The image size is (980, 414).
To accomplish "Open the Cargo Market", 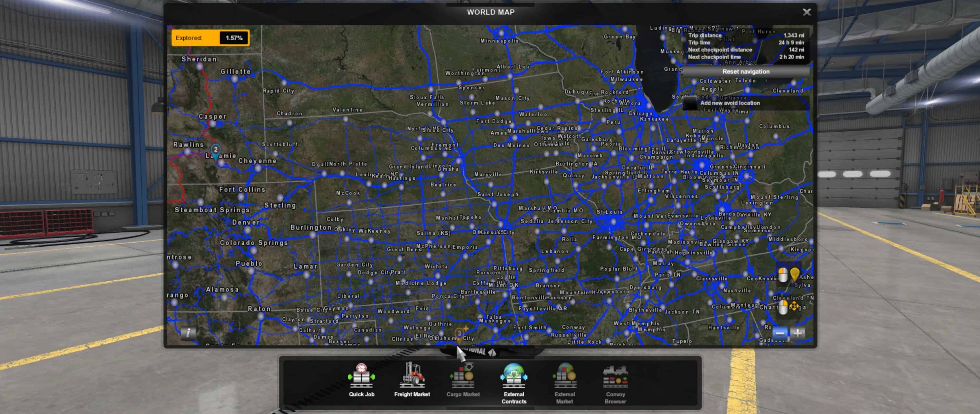I will click(x=463, y=381).
